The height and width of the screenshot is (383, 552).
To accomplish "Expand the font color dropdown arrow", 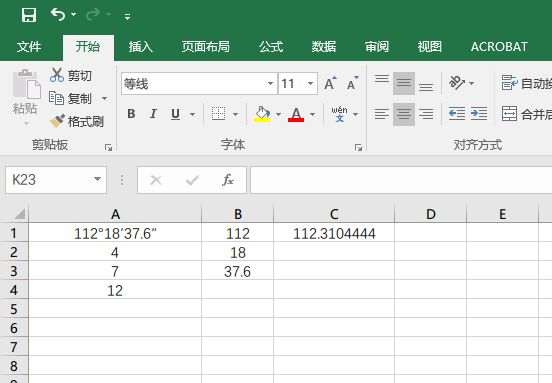I will pos(312,114).
